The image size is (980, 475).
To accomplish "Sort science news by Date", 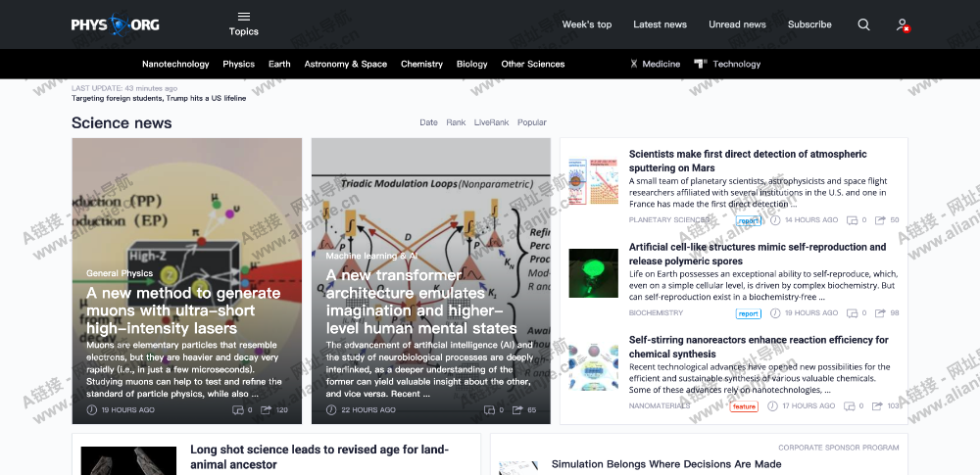I will 429,122.
